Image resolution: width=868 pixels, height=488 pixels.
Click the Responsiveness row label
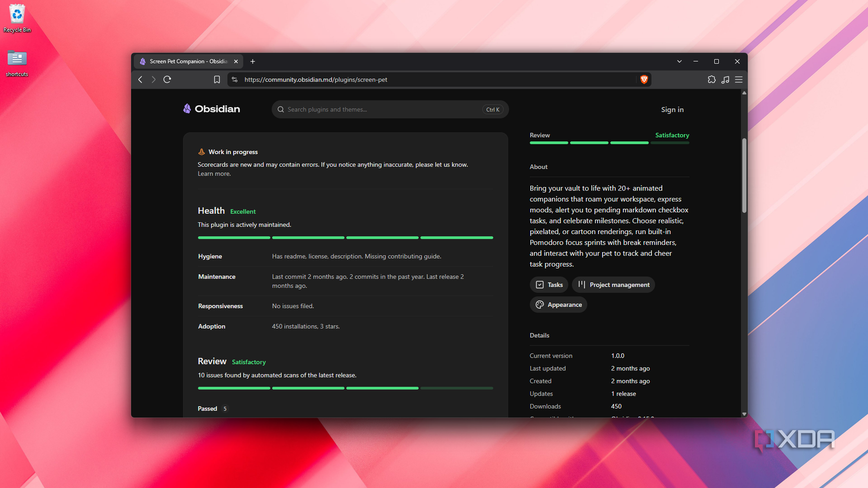220,306
